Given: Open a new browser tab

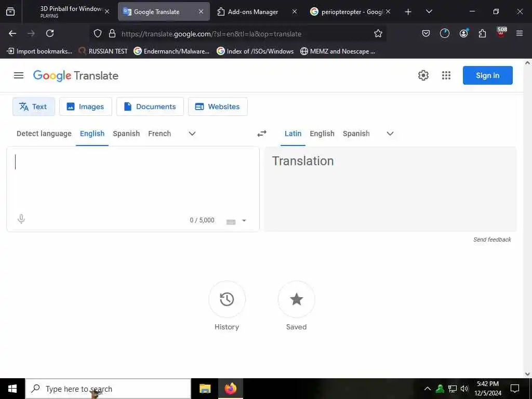Looking at the screenshot, I should click(x=408, y=12).
